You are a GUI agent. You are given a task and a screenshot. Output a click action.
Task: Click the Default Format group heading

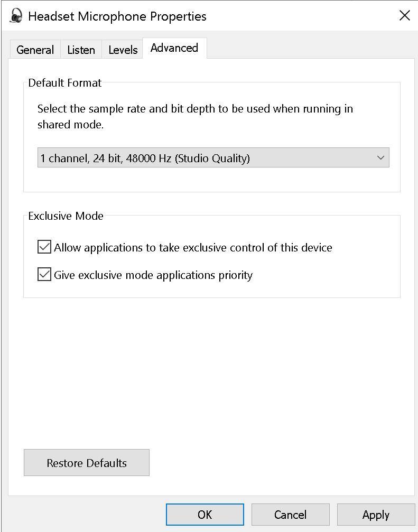(64, 83)
